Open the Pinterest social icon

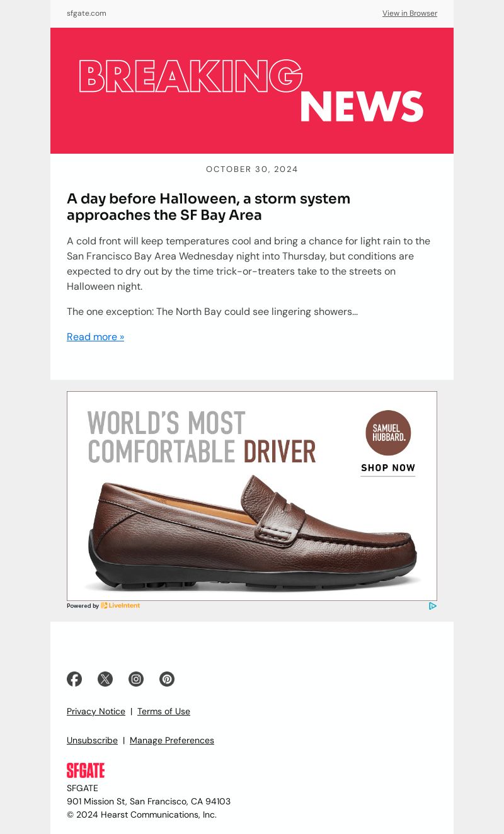(167, 679)
